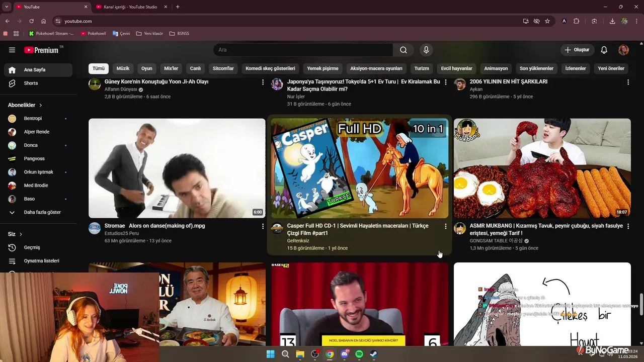Screen dimensions: 644x362
Task: Open Chrome tab search dropdown
Action: pyautogui.click(x=7, y=7)
